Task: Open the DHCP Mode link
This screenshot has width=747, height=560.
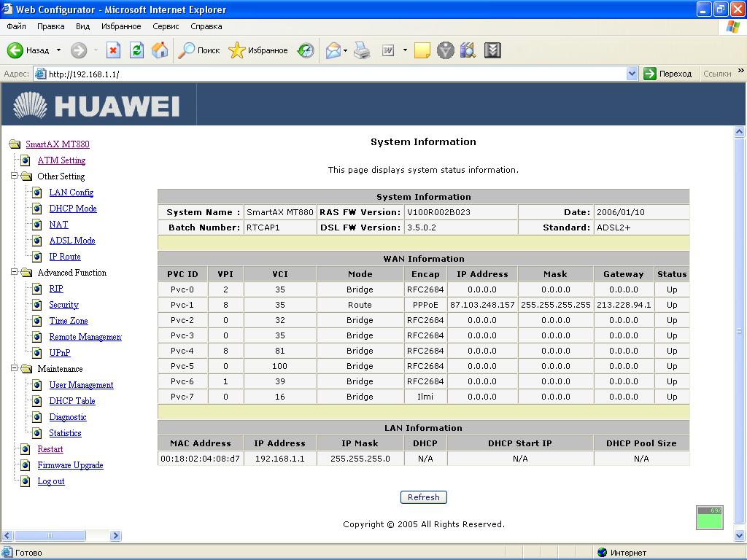Action: click(73, 209)
